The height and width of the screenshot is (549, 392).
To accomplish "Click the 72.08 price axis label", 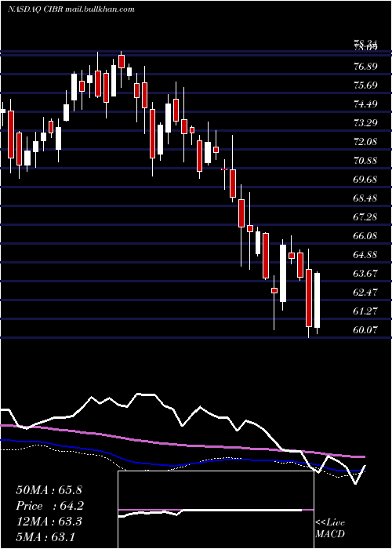I will pyautogui.click(x=365, y=142).
